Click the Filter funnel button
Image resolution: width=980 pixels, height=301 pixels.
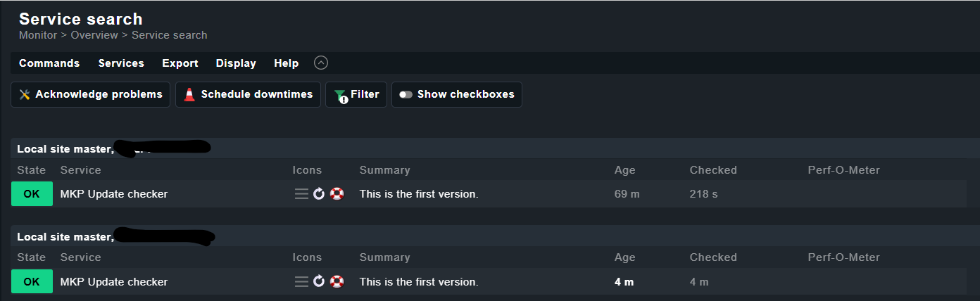point(356,94)
